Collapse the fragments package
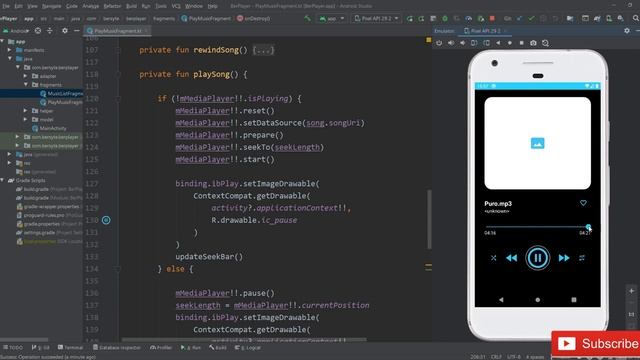This screenshot has width=640, height=360. (x=26, y=84)
